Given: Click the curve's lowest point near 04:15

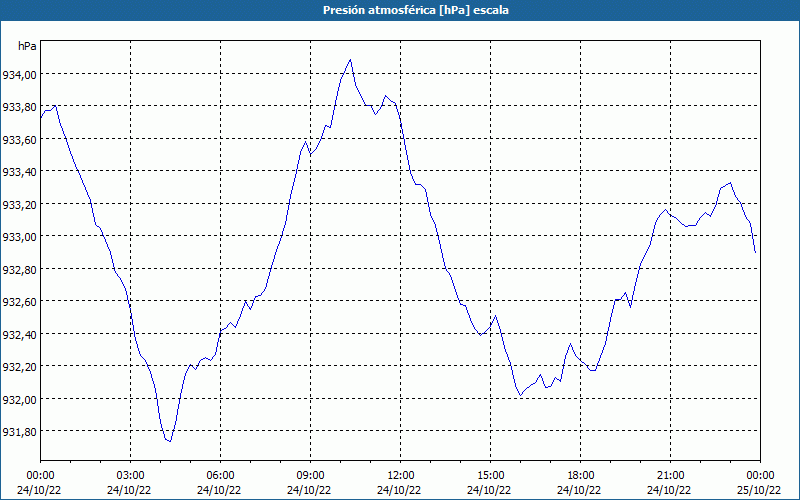Looking at the screenshot, I should click(x=170, y=441).
